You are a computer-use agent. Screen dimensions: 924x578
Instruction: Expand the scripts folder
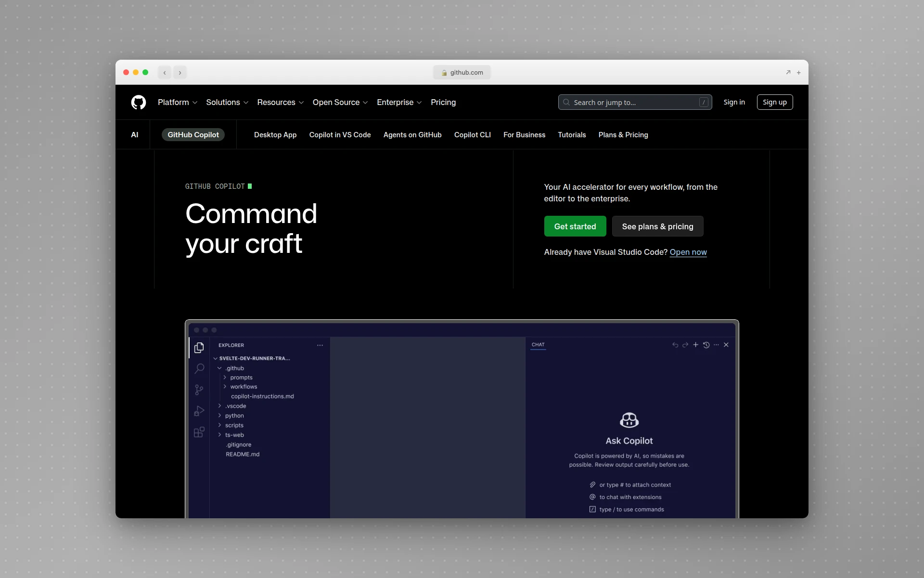tap(231, 425)
